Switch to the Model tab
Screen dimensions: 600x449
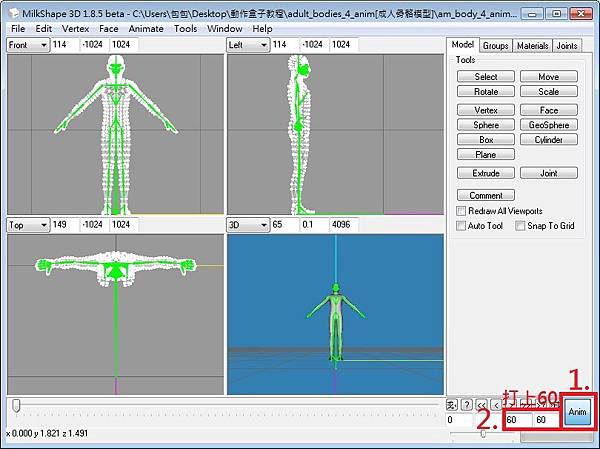coord(463,45)
